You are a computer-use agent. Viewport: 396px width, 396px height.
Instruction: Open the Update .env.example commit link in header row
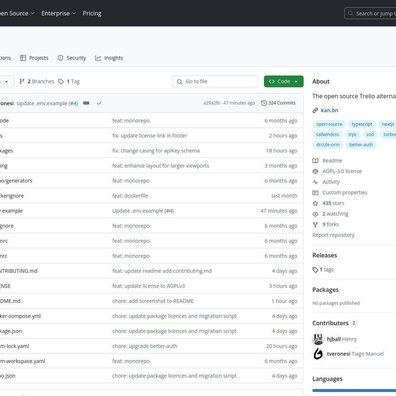[x=42, y=103]
